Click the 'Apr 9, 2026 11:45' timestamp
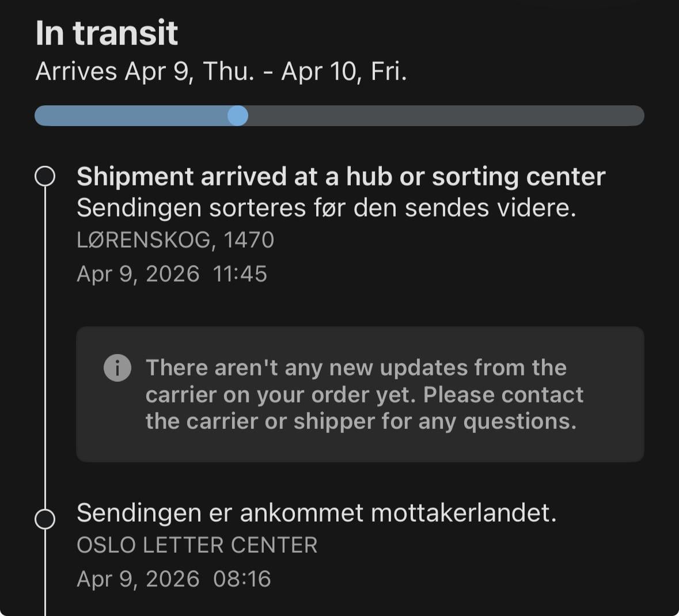Image resolution: width=679 pixels, height=616 pixels. point(172,274)
